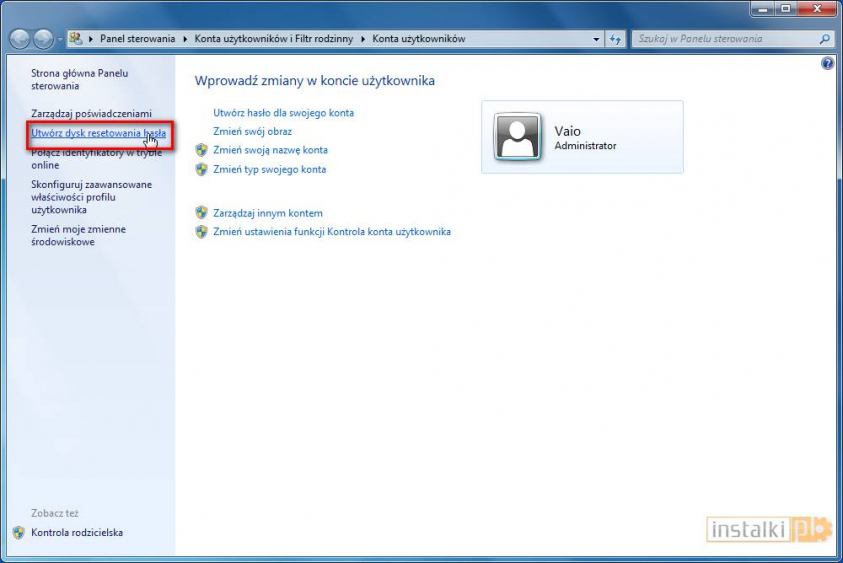This screenshot has height=563, width=843.
Task: Click the Control Panel icon in address bar
Action: (x=76, y=39)
